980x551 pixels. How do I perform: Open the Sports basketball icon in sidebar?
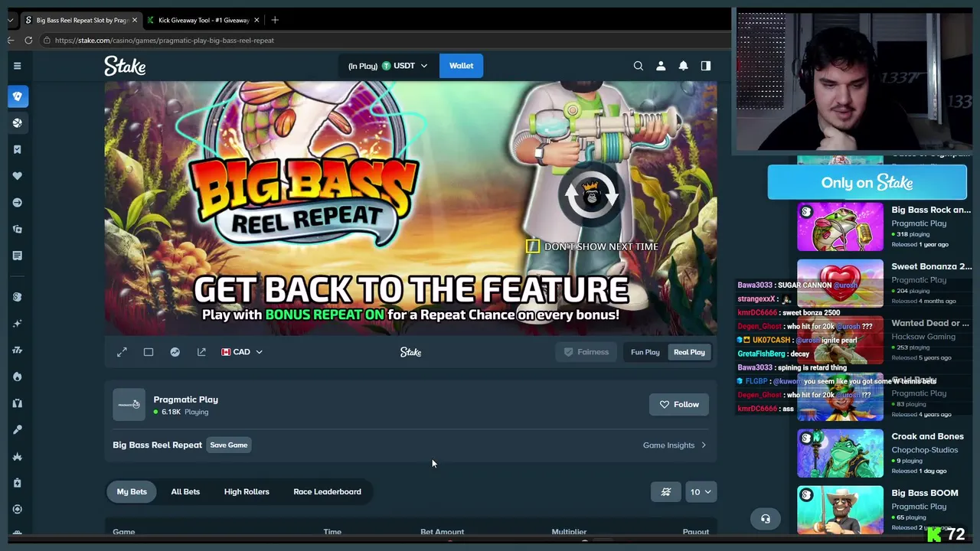pos(18,123)
